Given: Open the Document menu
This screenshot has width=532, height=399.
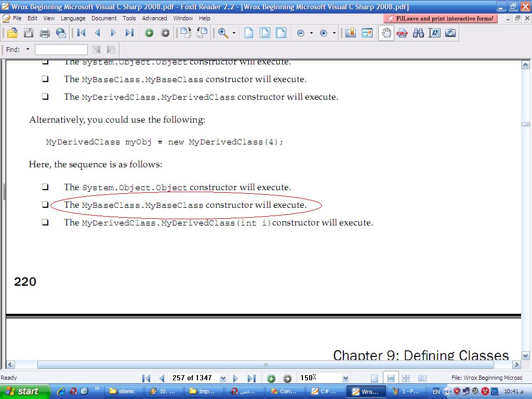Looking at the screenshot, I should coord(104,18).
